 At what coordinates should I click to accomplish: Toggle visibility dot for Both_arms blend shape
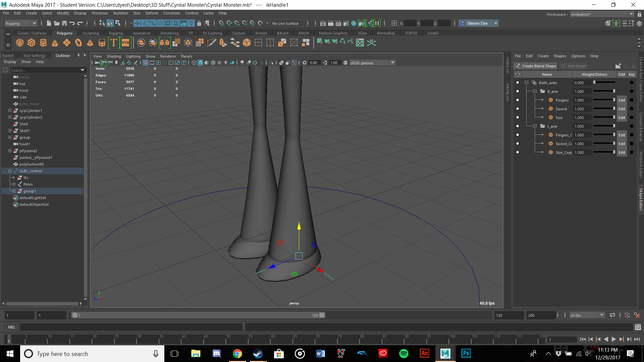point(518,82)
